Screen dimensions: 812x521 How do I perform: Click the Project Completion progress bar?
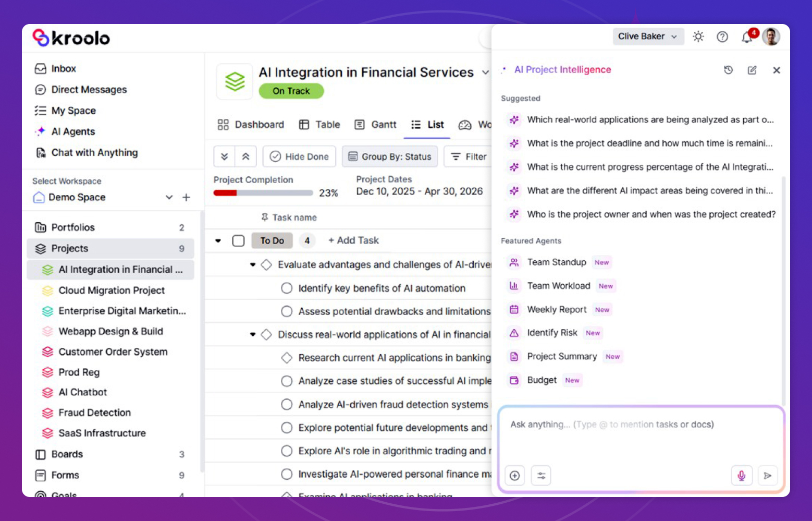tap(263, 193)
